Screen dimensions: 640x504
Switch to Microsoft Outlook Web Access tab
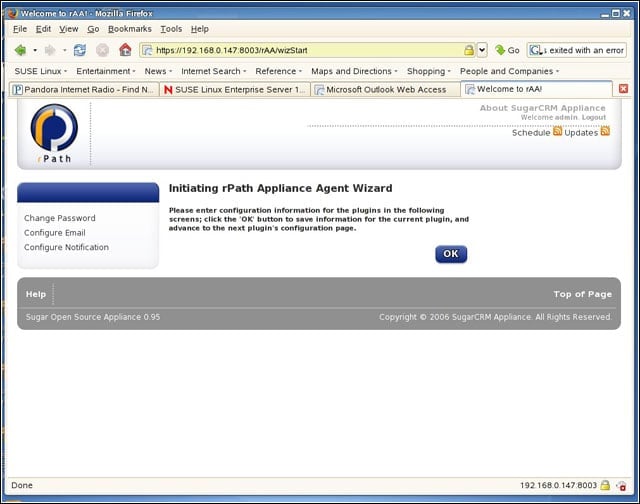pyautogui.click(x=386, y=89)
